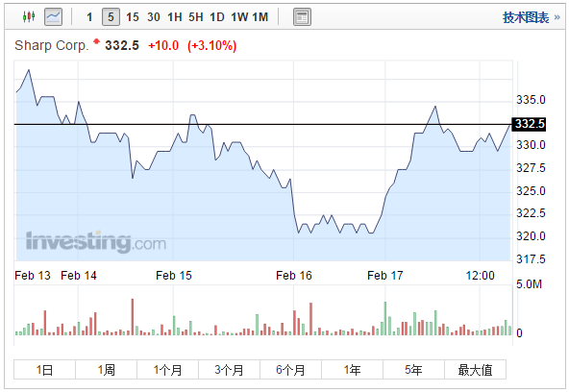
Task: Select the 1个月 time range
Action: point(167,370)
